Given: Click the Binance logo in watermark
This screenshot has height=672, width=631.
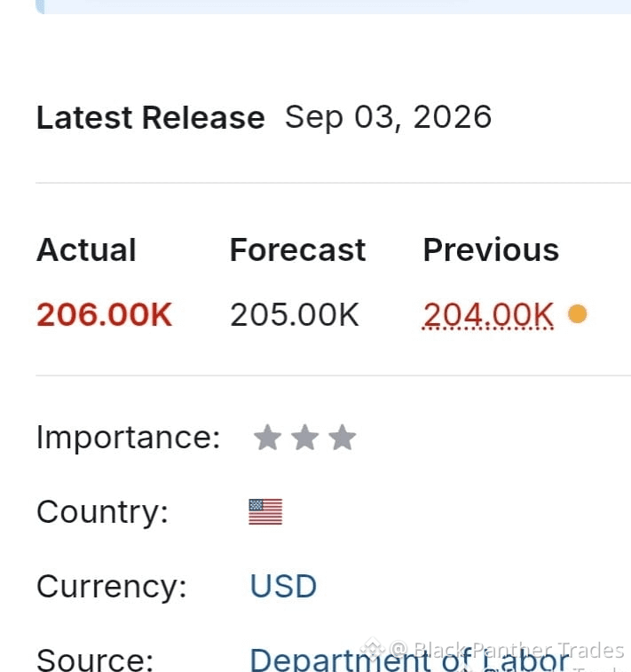Looking at the screenshot, I should pos(372,649).
